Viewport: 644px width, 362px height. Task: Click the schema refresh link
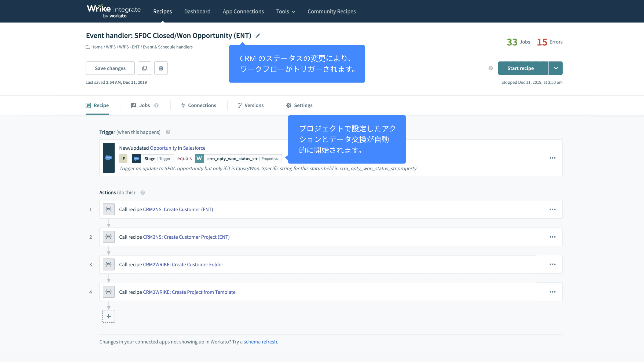click(260, 342)
